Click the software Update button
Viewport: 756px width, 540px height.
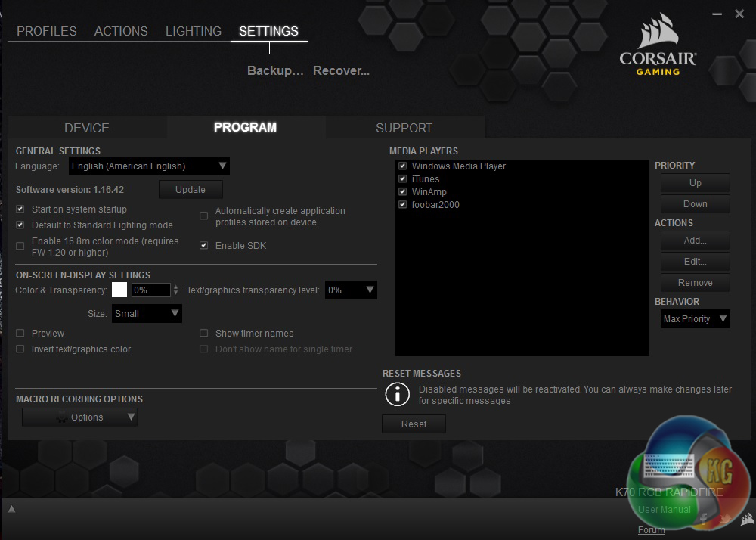191,190
